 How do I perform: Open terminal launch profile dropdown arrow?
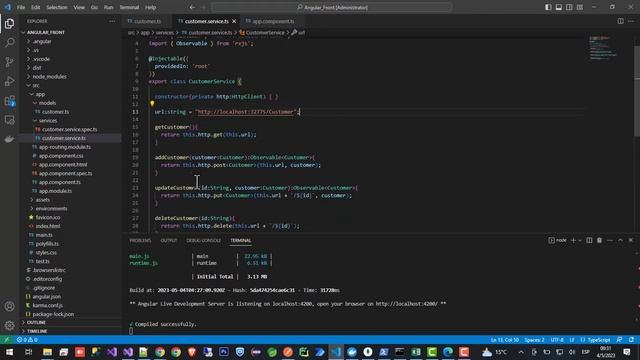[580, 240]
